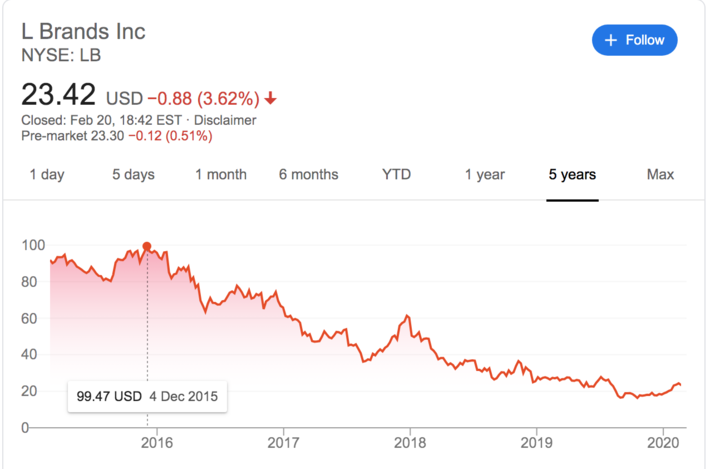Viewport: 720px width, 469px height.
Task: Select the 1 year range tab
Action: click(x=484, y=175)
